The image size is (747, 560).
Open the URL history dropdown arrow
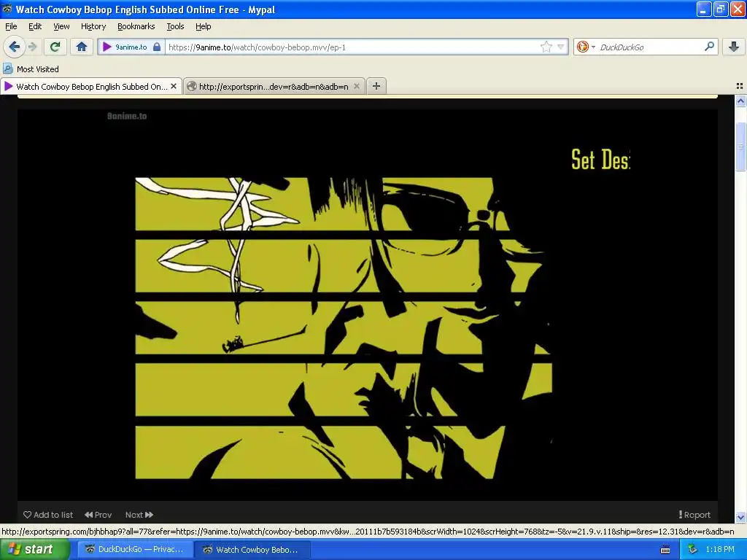pos(561,47)
